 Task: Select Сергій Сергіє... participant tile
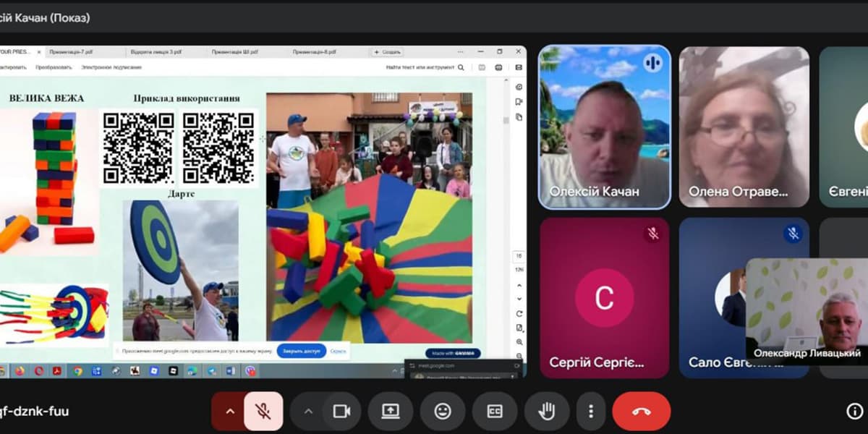point(605,298)
